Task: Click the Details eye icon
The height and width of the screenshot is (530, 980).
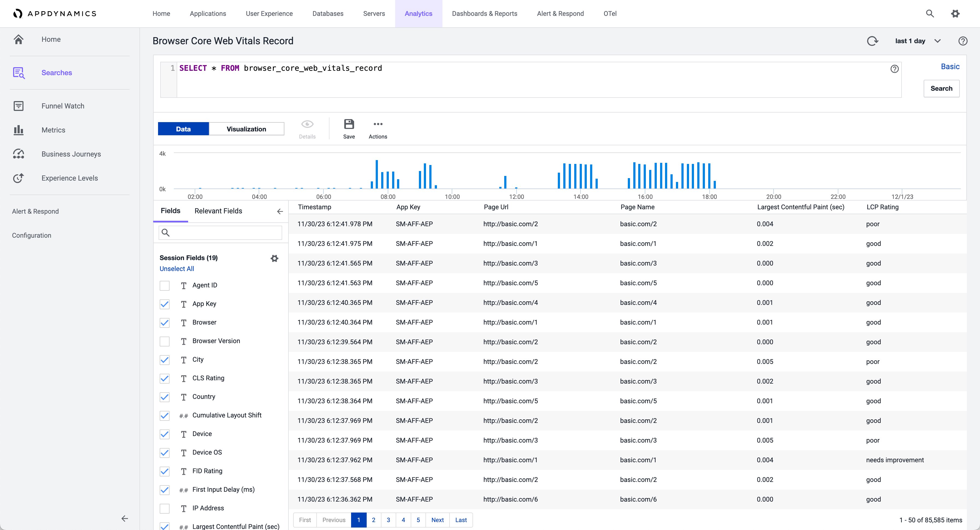Action: pyautogui.click(x=308, y=124)
